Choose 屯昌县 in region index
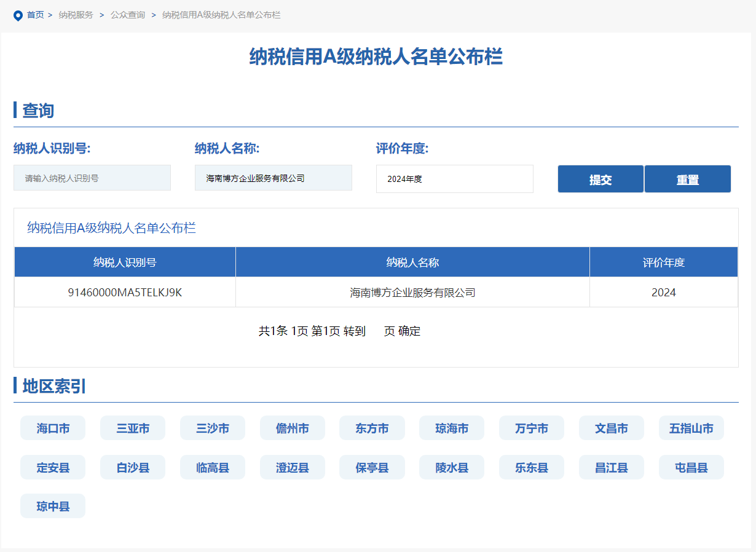 (691, 468)
